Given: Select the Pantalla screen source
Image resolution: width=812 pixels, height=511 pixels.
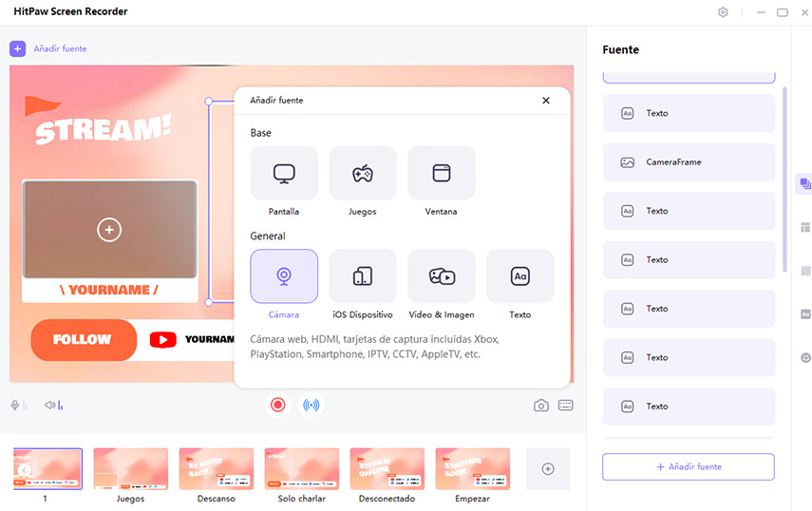Looking at the screenshot, I should click(x=284, y=173).
